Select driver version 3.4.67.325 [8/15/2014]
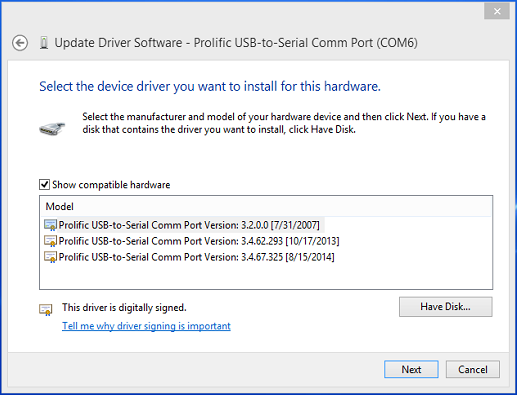Screen dimensions: 517x395 pyautogui.click(x=197, y=257)
